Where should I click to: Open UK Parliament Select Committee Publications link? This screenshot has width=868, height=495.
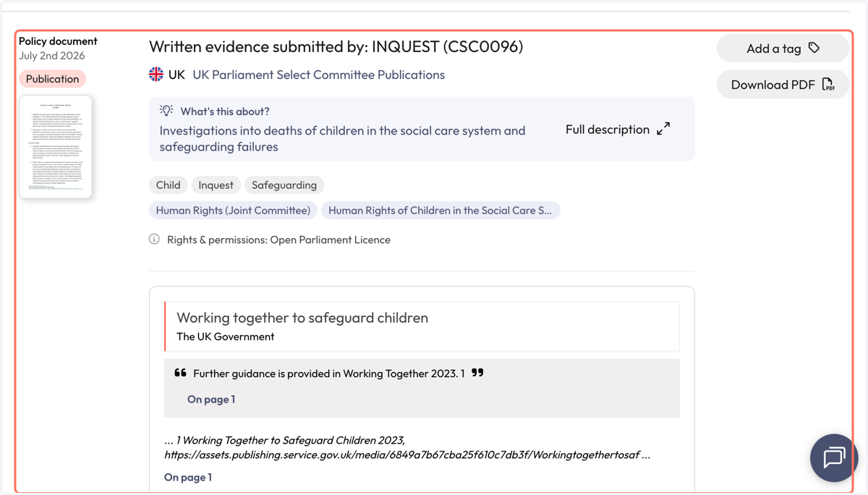(x=318, y=75)
